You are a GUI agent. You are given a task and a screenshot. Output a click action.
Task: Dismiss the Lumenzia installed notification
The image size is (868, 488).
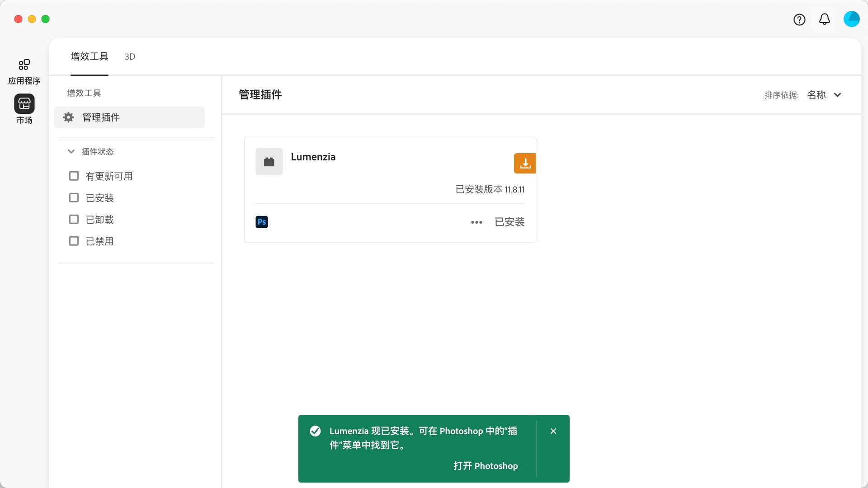553,431
